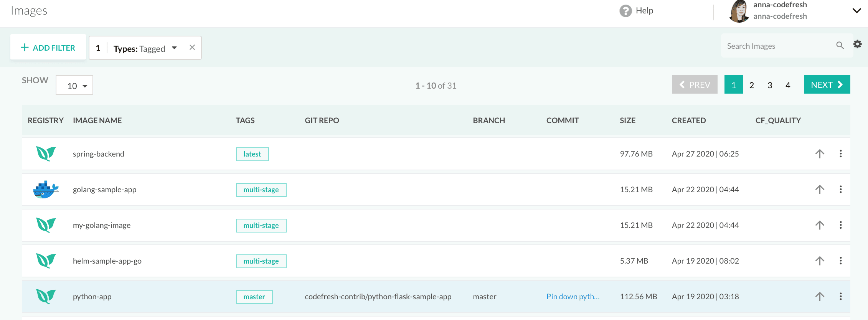
Task: Click the multi-stage tag on my-golang-image
Action: click(x=261, y=226)
